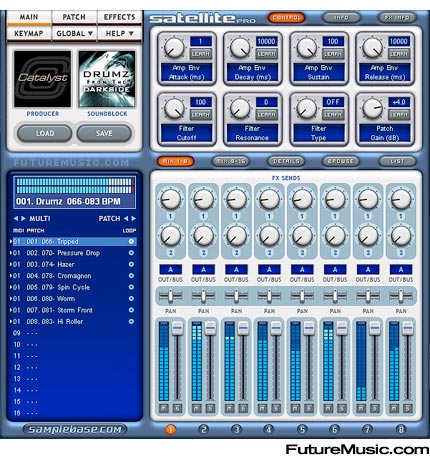
Task: Expand the 066- Tripped patch row
Action: click(11, 241)
